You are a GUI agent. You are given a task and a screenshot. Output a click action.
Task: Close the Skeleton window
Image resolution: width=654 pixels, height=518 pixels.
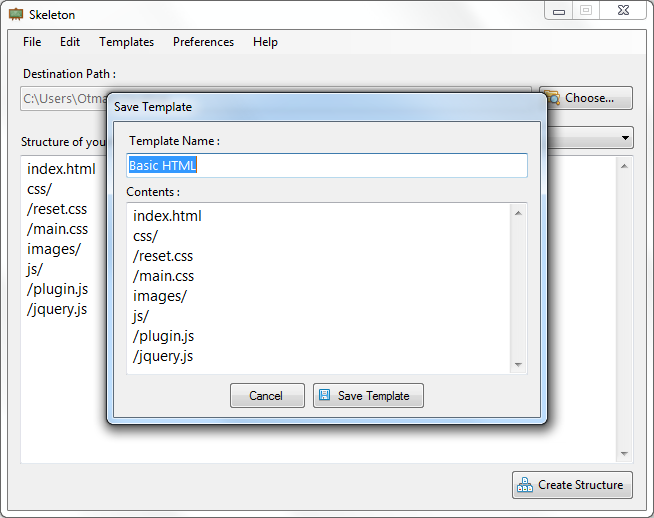pos(623,11)
